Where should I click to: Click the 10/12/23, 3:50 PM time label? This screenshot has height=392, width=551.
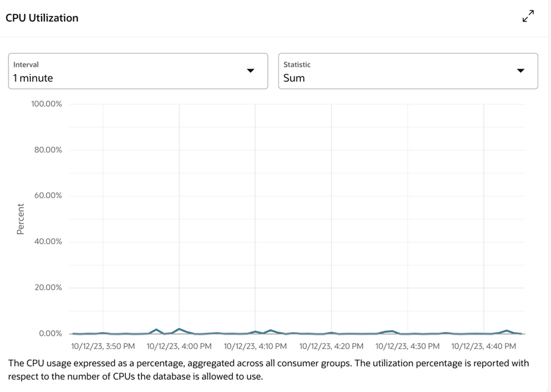[103, 346]
